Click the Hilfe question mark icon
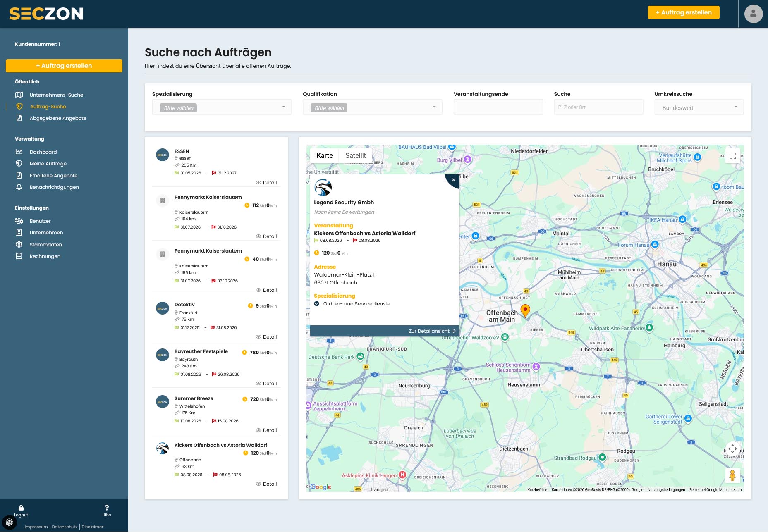 107,508
